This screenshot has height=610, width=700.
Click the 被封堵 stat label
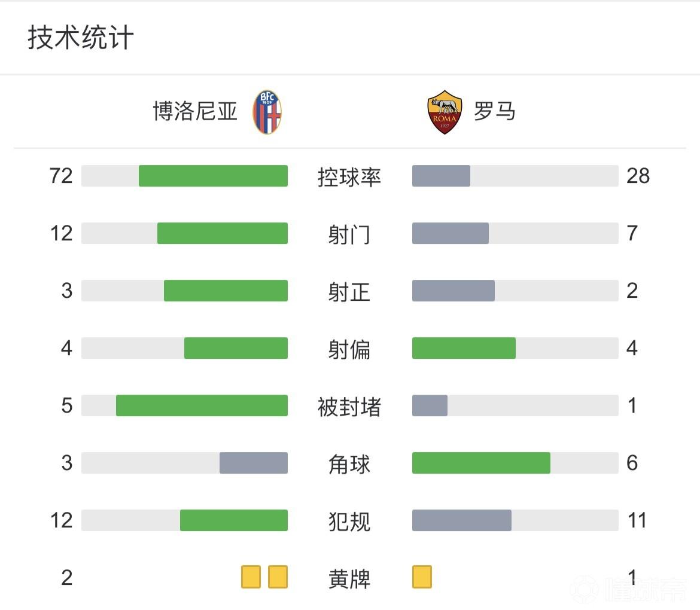coord(349,407)
